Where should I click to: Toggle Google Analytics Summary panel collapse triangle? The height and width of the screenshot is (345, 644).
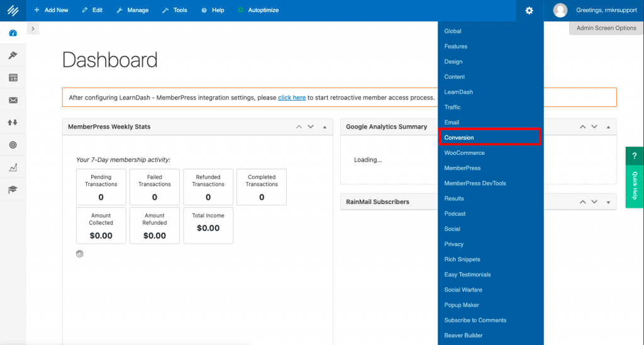[x=608, y=127]
